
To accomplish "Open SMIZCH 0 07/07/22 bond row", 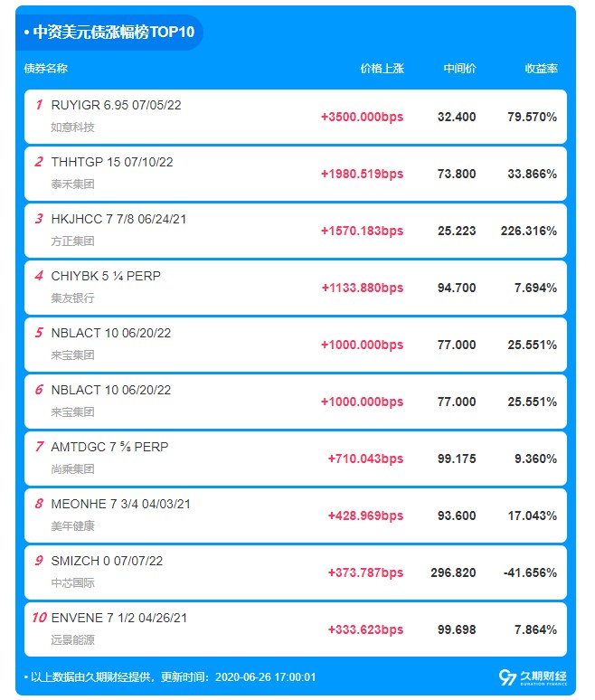I will [107, 561].
